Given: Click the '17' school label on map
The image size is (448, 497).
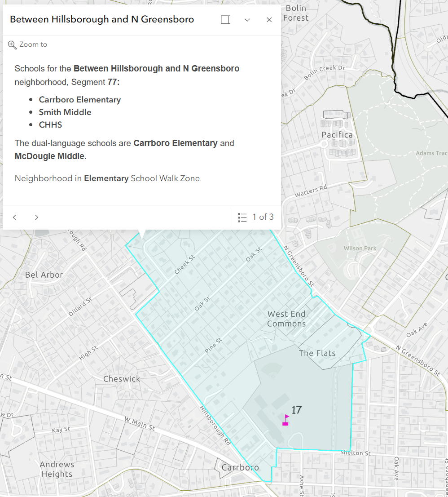Looking at the screenshot, I should 296,410.
